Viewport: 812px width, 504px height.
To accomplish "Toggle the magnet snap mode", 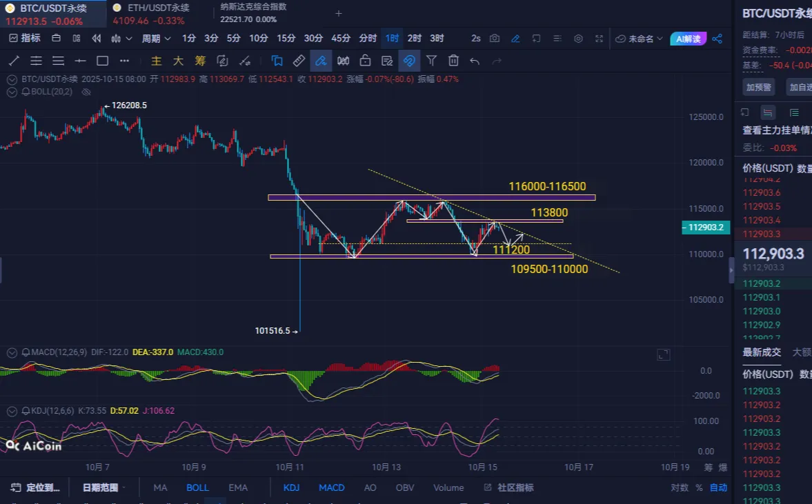I will pos(409,61).
